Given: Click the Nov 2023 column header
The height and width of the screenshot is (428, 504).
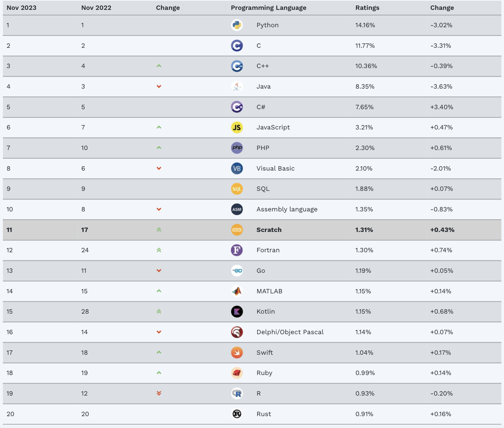Looking at the screenshot, I should pos(21,8).
